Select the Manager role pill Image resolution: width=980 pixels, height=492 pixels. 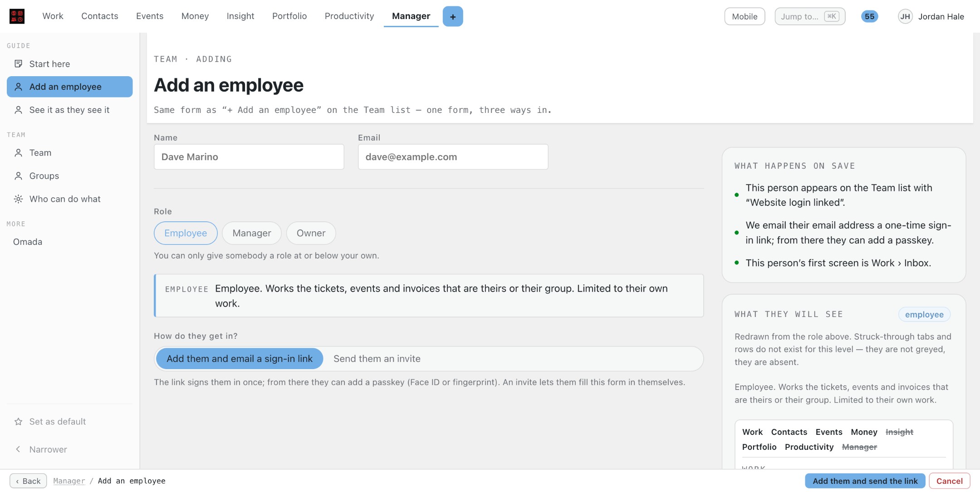tap(252, 233)
